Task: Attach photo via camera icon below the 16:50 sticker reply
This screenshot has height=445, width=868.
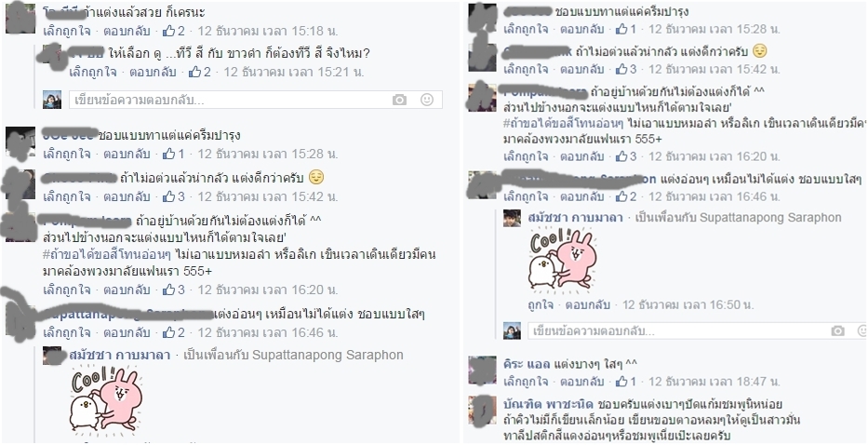Action: point(837,330)
